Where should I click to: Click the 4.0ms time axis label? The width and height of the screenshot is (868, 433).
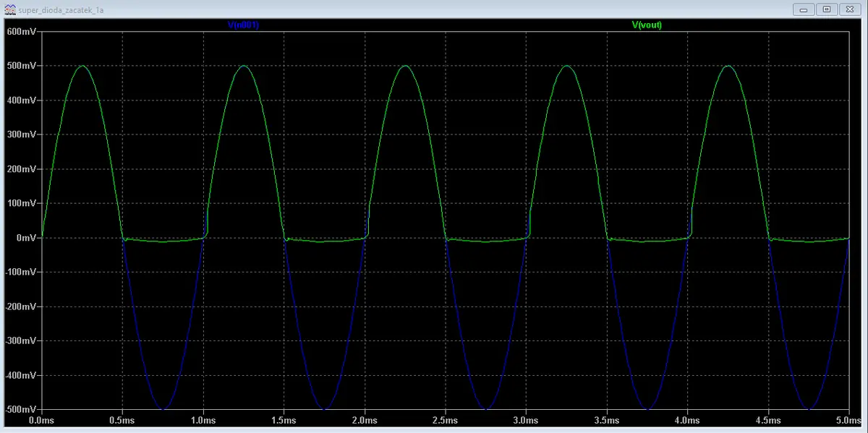(x=688, y=419)
